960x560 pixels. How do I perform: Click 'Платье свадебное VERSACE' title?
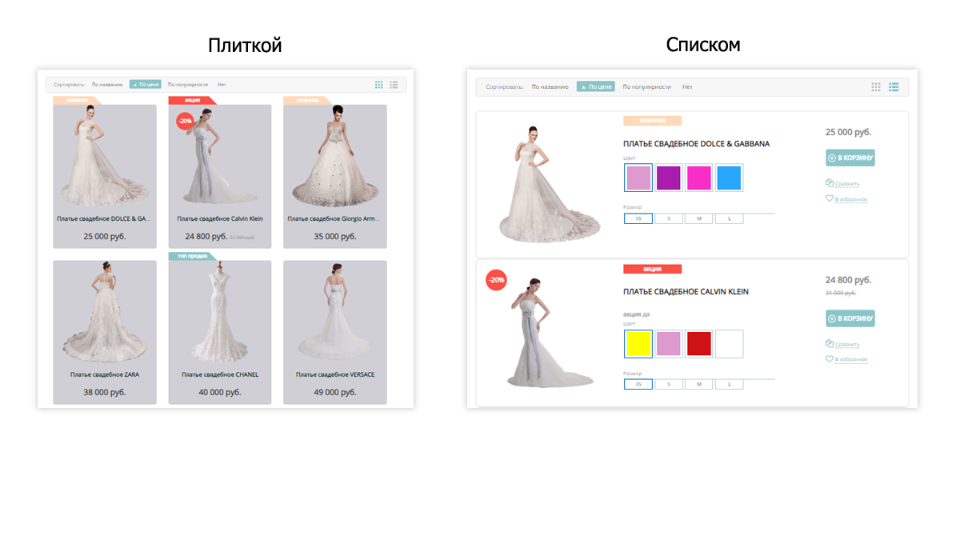[335, 374]
